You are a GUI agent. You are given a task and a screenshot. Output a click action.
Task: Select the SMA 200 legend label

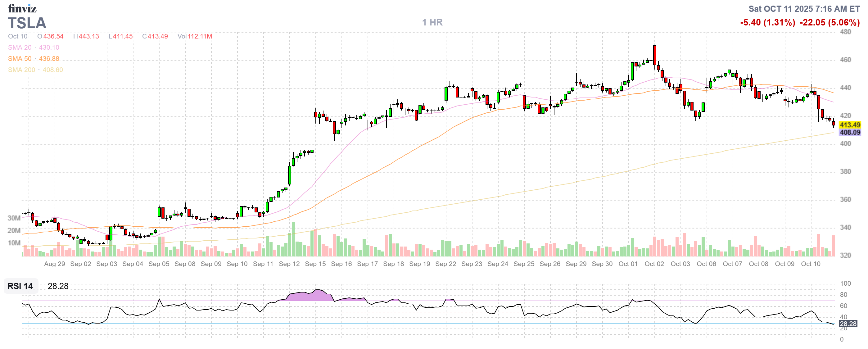pos(21,70)
